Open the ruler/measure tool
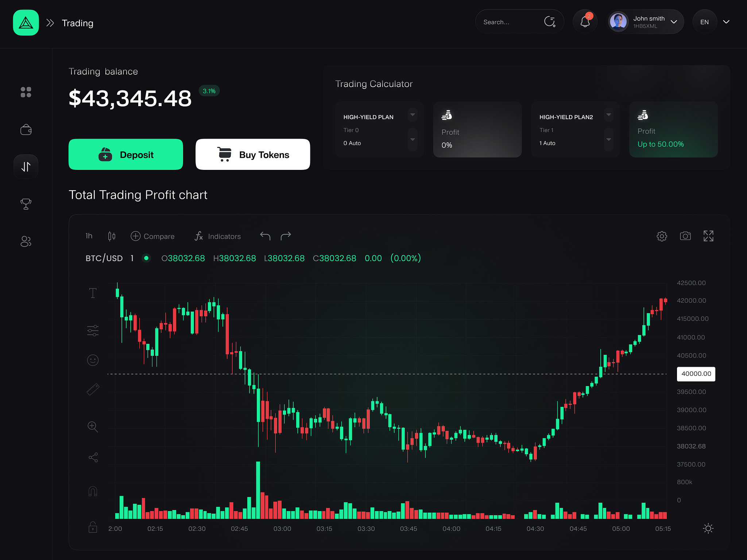The width and height of the screenshot is (747, 560). [93, 389]
